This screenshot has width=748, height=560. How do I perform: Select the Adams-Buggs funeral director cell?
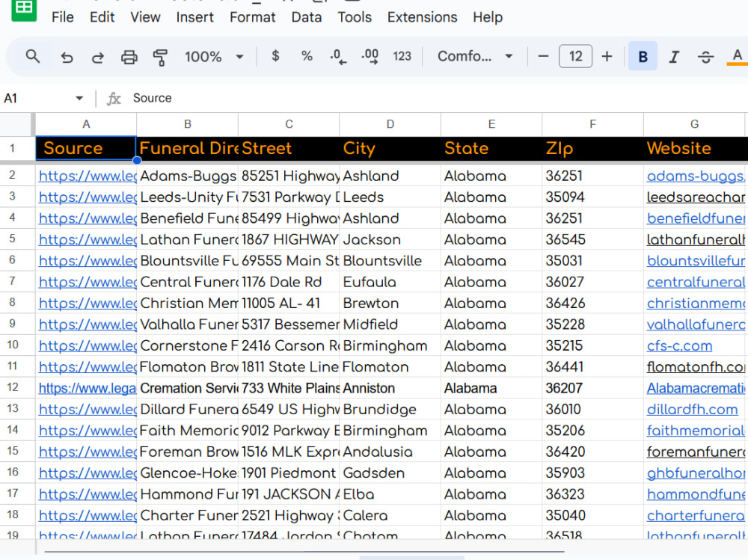[188, 176]
